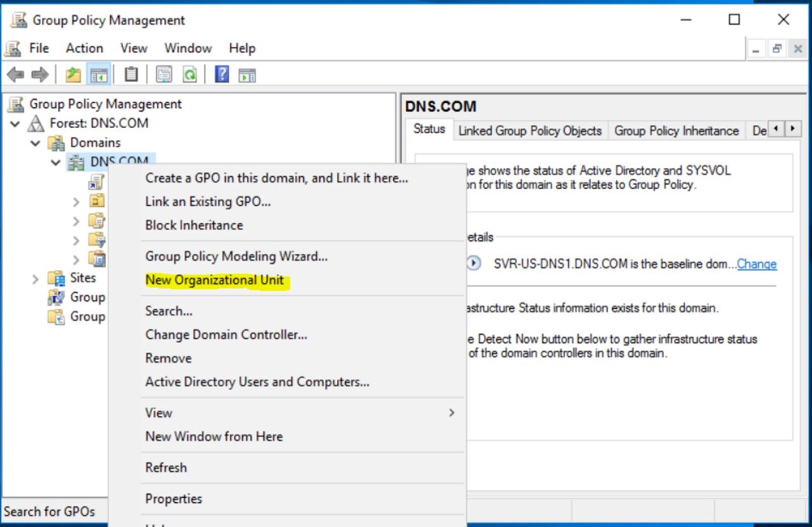The image size is (812, 527).
Task: Expand the Domain Controllers OU node
Action: click(x=76, y=202)
